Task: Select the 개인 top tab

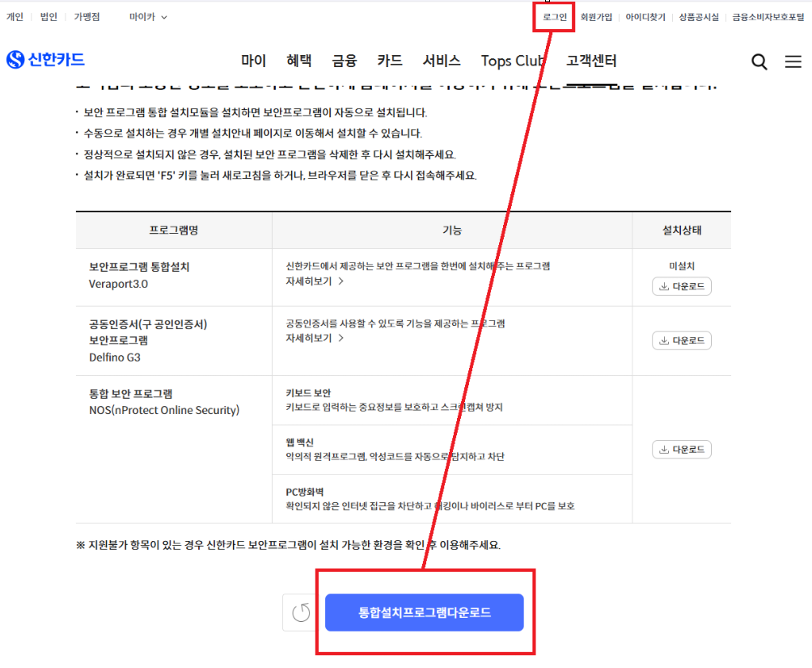Action: point(15,17)
